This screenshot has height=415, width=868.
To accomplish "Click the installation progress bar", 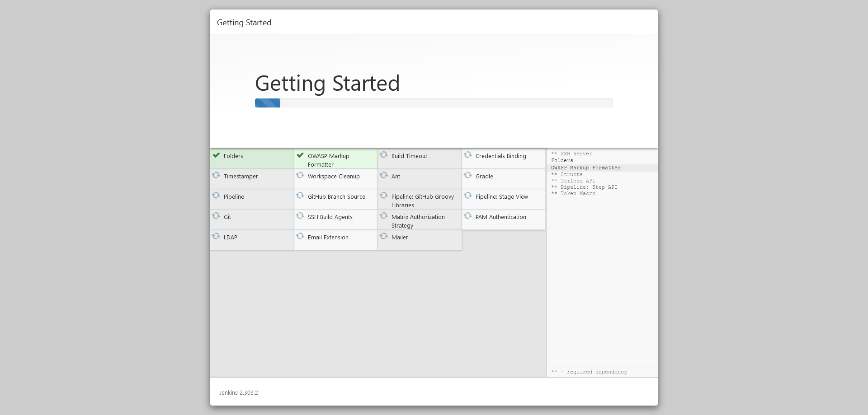I will click(434, 103).
